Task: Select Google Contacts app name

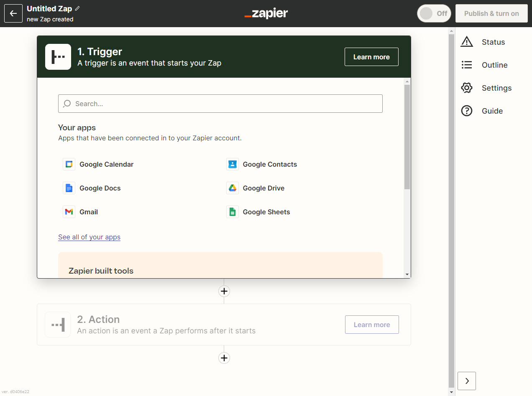Action: 270,164
